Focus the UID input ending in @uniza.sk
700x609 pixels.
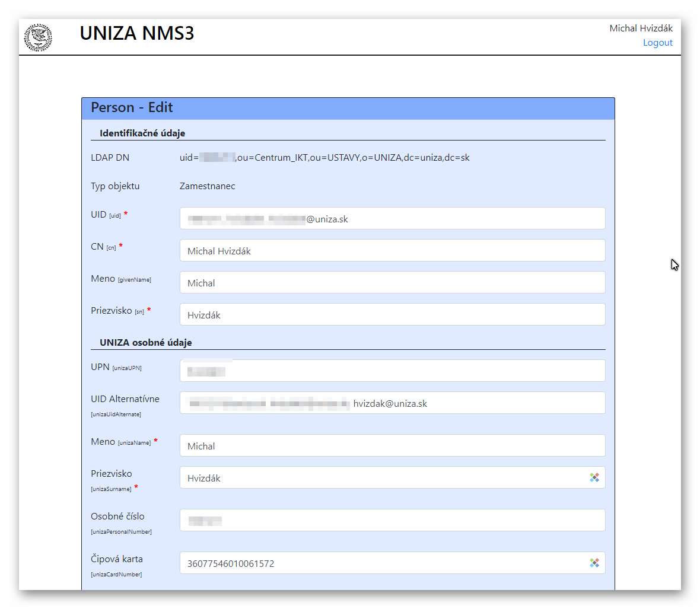[392, 218]
